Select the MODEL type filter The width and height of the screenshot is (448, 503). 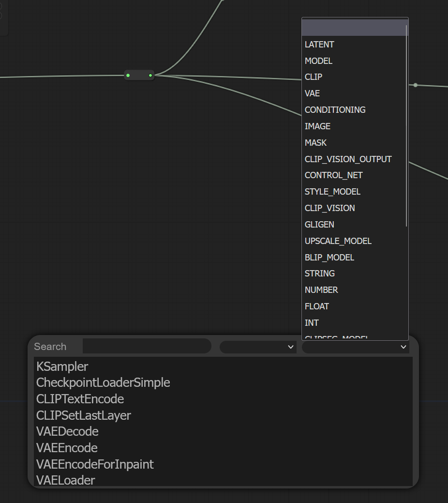(x=318, y=61)
